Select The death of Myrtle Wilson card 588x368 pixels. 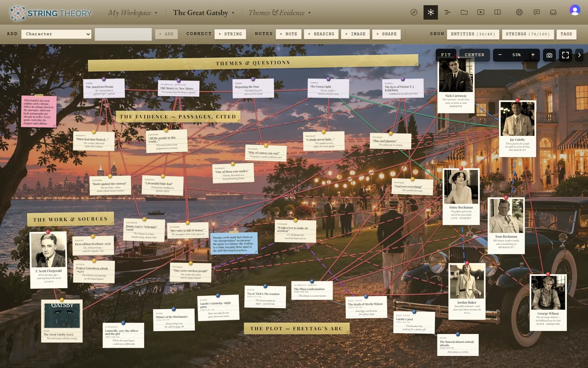click(x=366, y=307)
